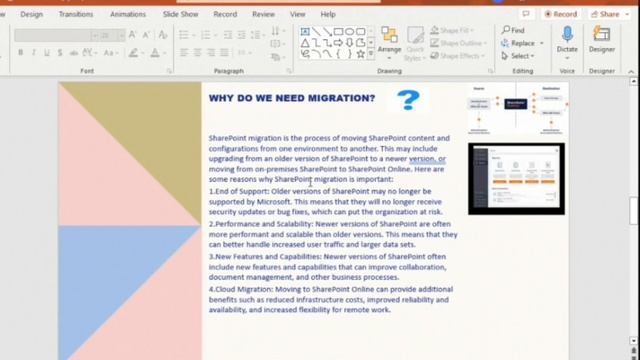
Task: Open character spacing options
Action: 90,53
